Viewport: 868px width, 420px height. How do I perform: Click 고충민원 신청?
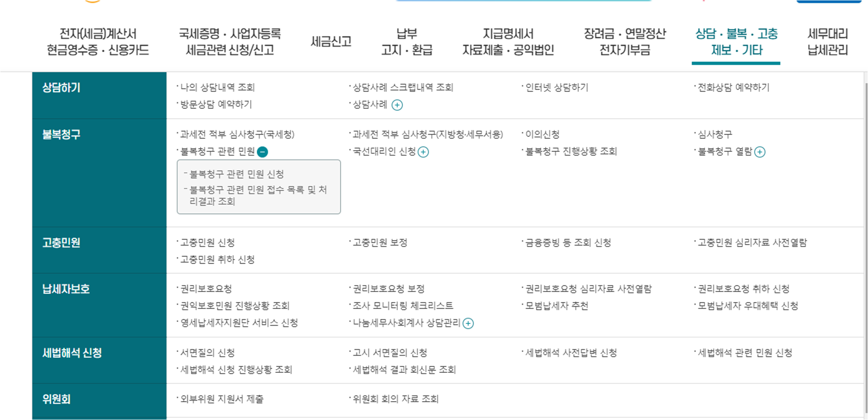pos(208,243)
